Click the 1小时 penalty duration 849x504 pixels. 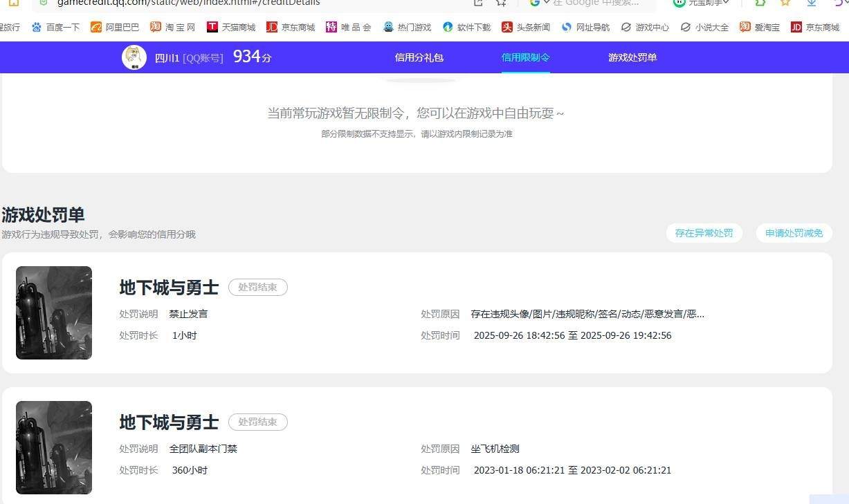pyautogui.click(x=185, y=335)
